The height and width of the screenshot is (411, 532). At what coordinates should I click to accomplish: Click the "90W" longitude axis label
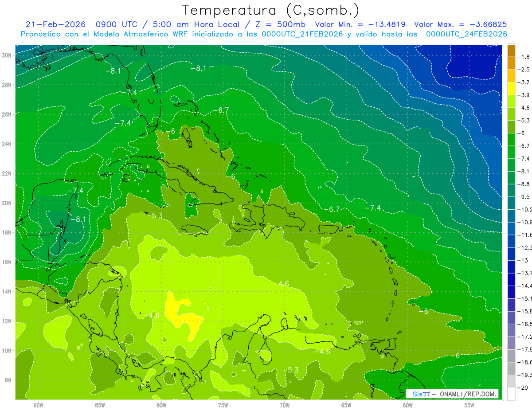coord(38,405)
